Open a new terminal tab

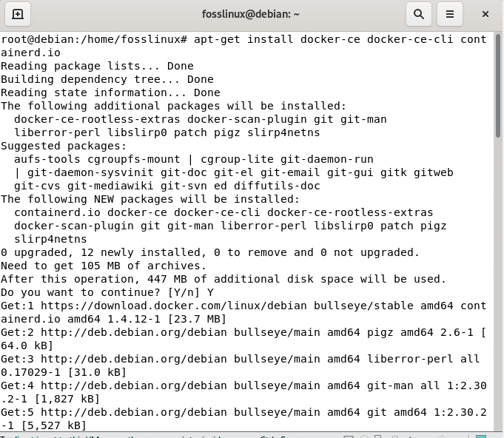(x=18, y=14)
